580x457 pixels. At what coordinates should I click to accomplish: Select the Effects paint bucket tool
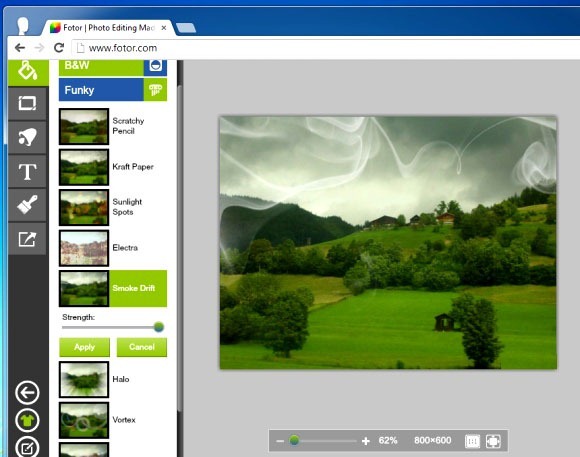pyautogui.click(x=28, y=71)
